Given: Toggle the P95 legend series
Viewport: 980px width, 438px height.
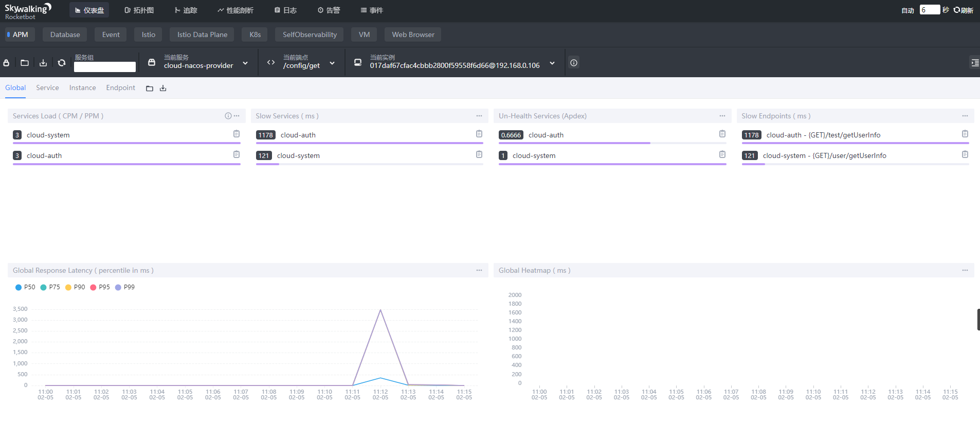Looking at the screenshot, I should 100,287.
